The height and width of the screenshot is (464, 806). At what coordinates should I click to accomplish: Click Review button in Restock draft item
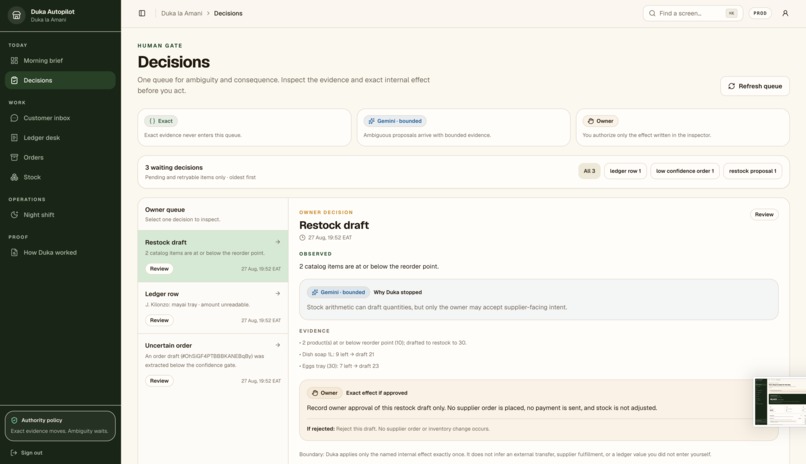pos(159,269)
